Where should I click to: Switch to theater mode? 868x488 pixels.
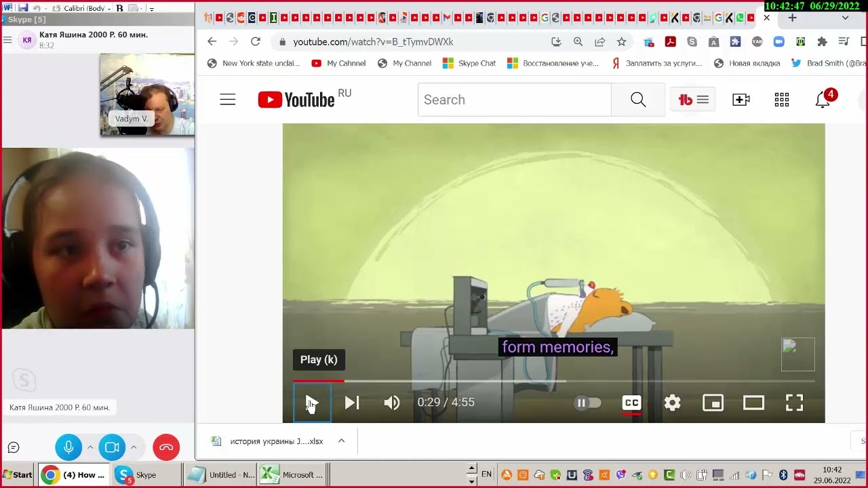coord(753,403)
